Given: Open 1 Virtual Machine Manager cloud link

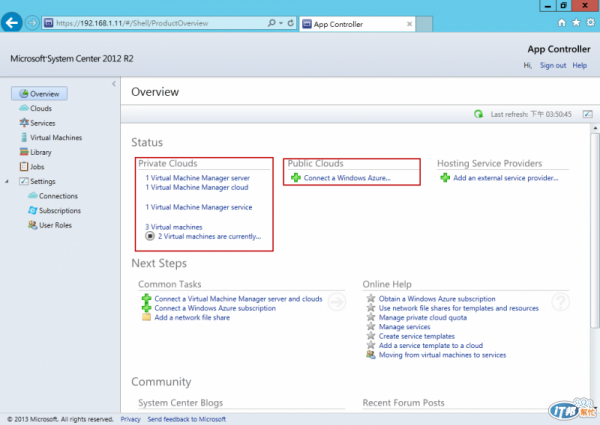Looking at the screenshot, I should (197, 187).
